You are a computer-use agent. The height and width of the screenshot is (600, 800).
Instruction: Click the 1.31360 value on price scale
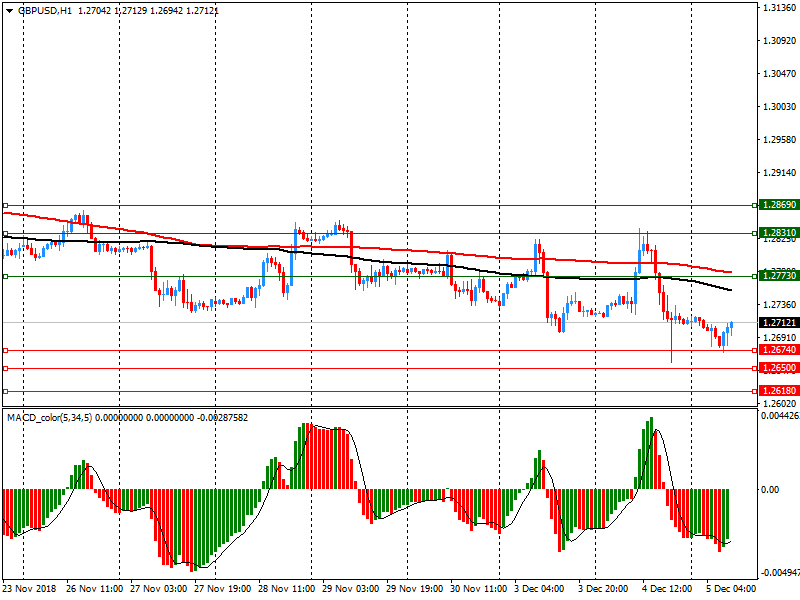coord(779,8)
